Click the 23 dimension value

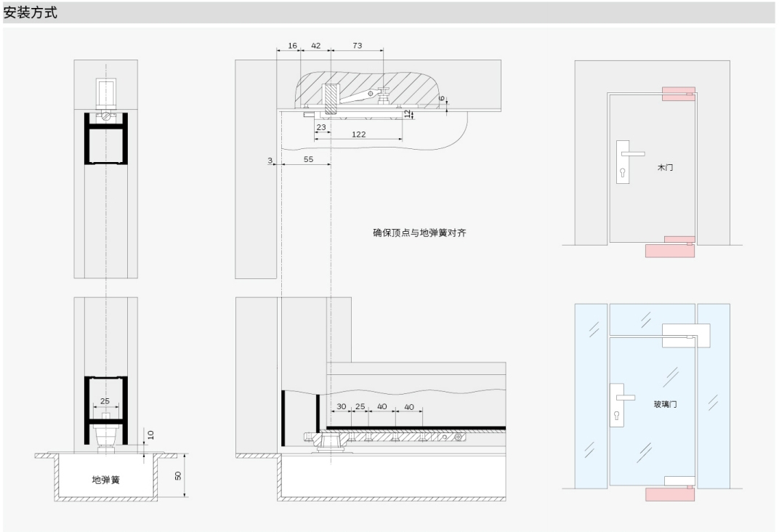tap(321, 126)
